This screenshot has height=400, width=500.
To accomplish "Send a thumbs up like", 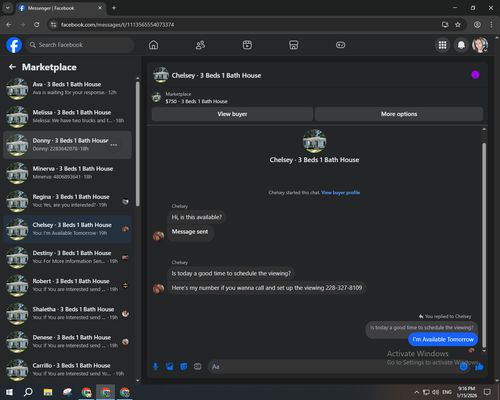I will pyautogui.click(x=479, y=367).
